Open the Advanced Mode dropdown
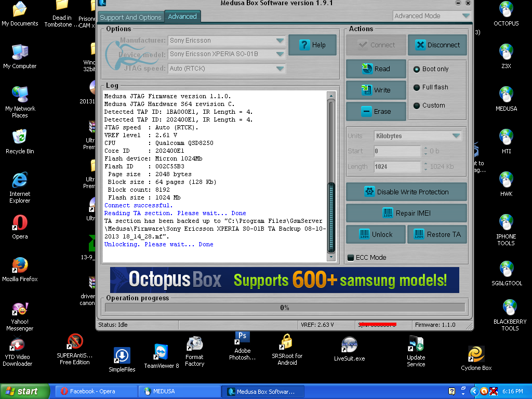 click(x=432, y=16)
